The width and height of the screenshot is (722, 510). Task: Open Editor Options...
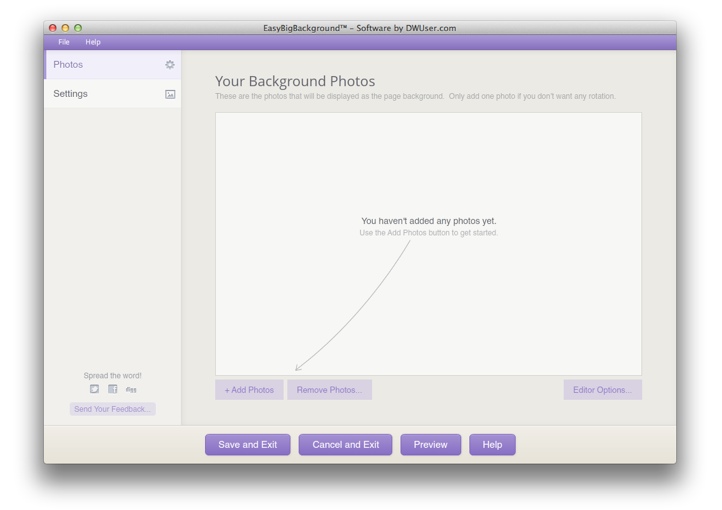click(602, 390)
